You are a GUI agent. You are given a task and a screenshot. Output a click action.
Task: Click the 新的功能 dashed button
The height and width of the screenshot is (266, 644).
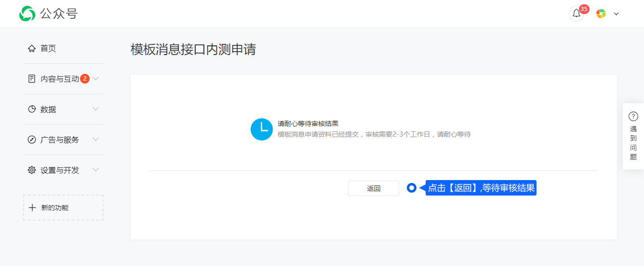63,208
